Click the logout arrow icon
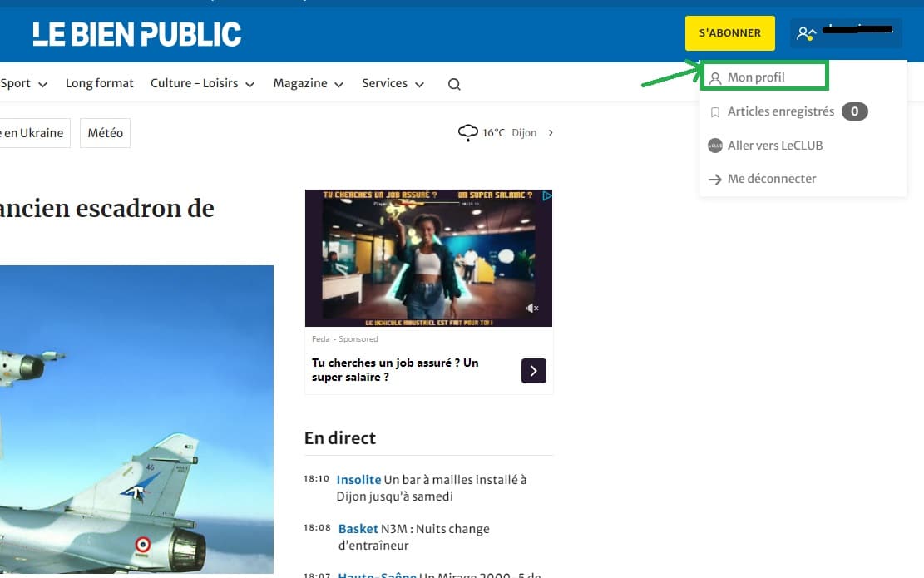 tap(714, 179)
